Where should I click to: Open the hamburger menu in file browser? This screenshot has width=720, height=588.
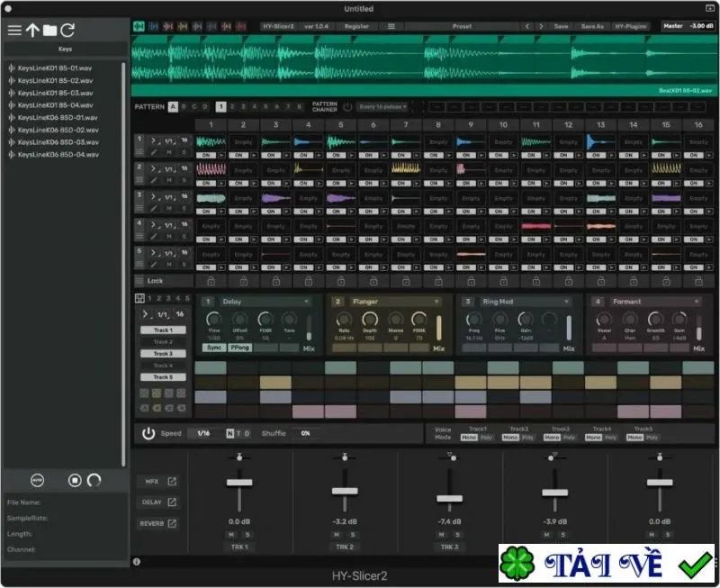14,31
